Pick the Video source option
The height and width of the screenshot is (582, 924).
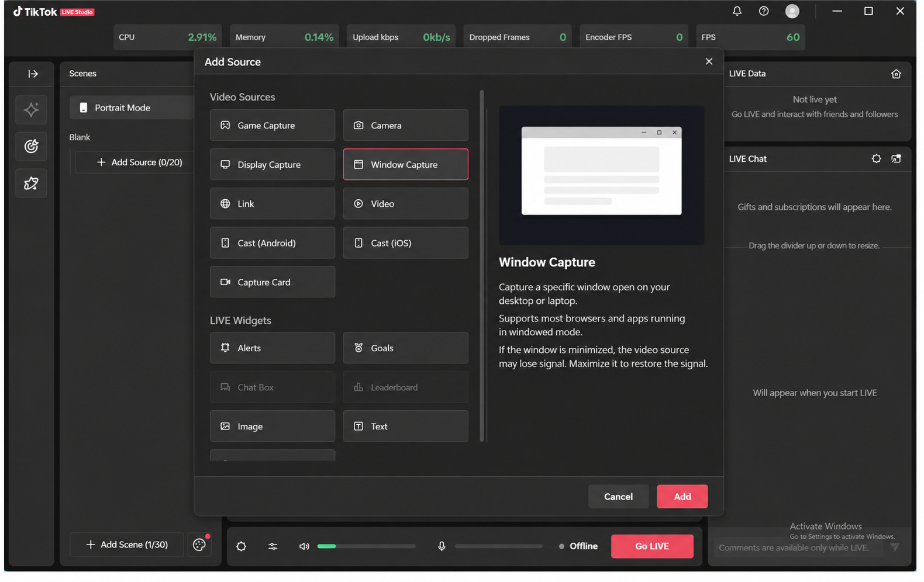(405, 203)
